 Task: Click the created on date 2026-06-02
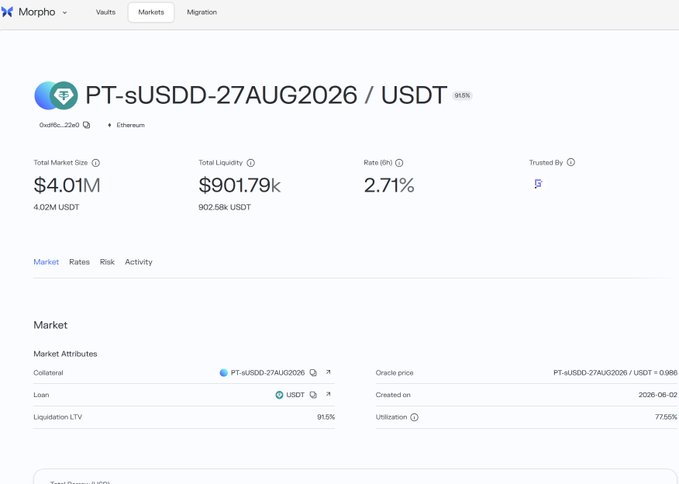coord(658,395)
